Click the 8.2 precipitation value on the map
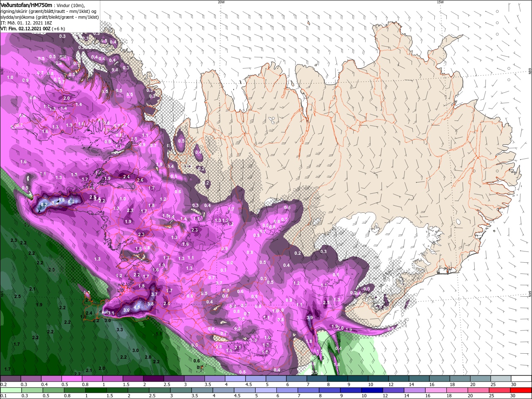532x399 pixels. tap(44, 204)
